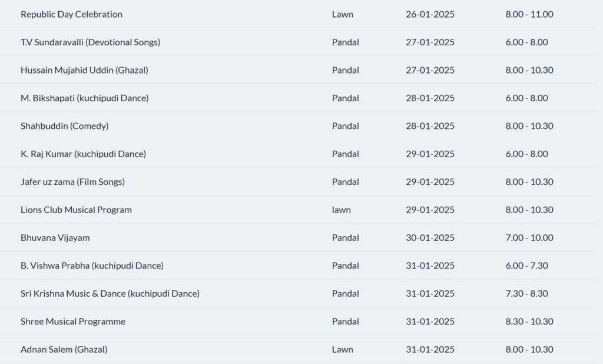The width and height of the screenshot is (603, 364).
Task: Select the T.V Sundaravalli Devotional Songs row
Action: (90, 42)
